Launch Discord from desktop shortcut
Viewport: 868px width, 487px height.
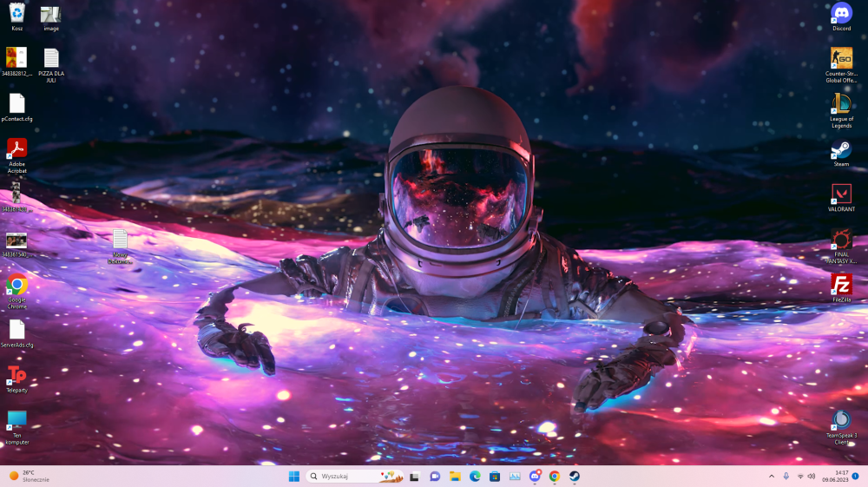[841, 16]
